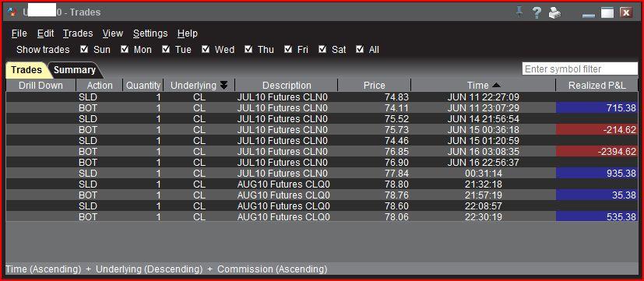Toggle the Fri trades checkbox
The height and width of the screenshot is (281, 644).
[288, 50]
